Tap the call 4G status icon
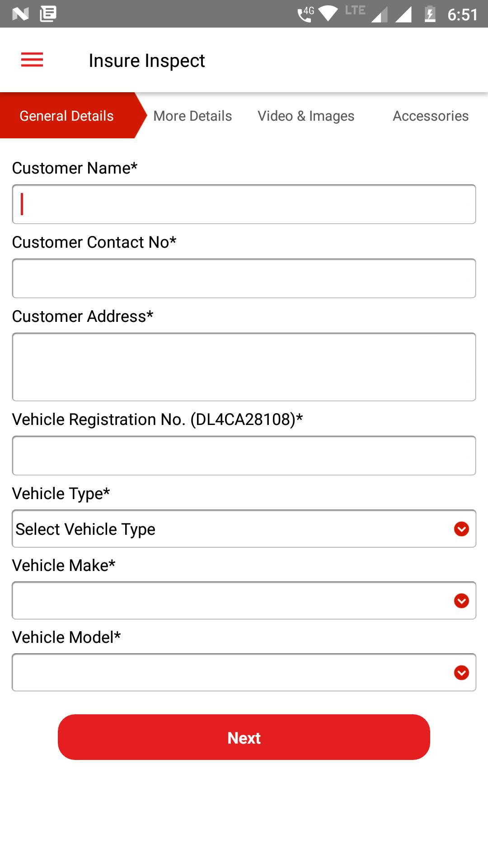Image resolution: width=488 pixels, height=868 pixels. [305, 14]
